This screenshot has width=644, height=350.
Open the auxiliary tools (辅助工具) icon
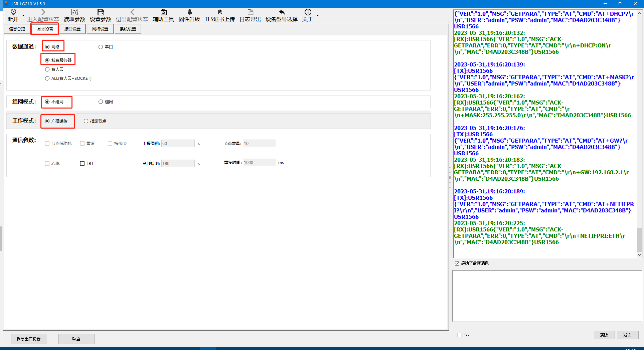(163, 12)
